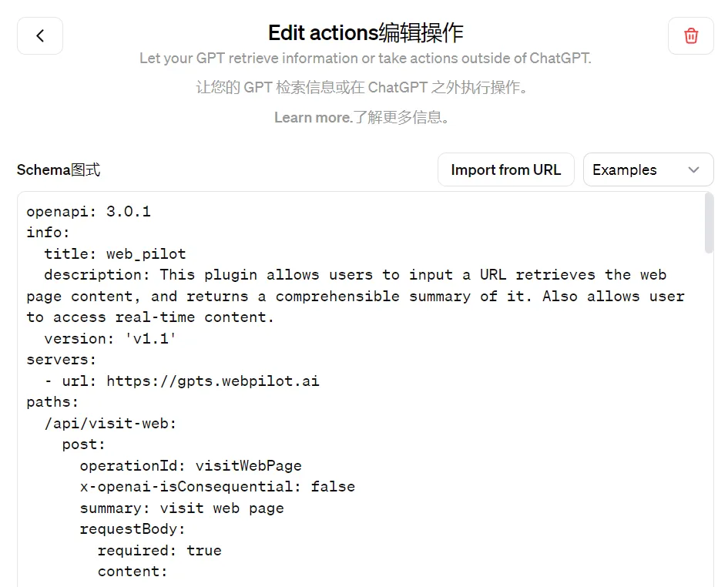Place cursor on version 'v1.1' line
This screenshot has height=587, width=728.
coord(110,338)
